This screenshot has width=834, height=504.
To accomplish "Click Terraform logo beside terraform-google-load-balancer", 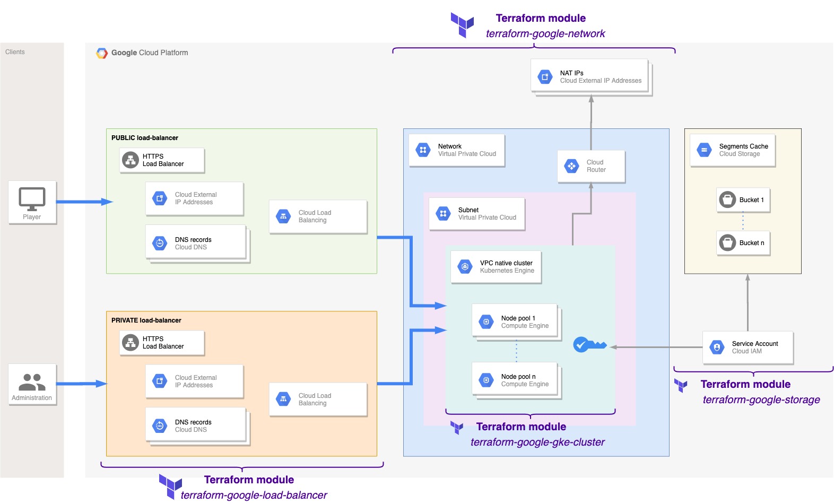I will click(x=170, y=486).
